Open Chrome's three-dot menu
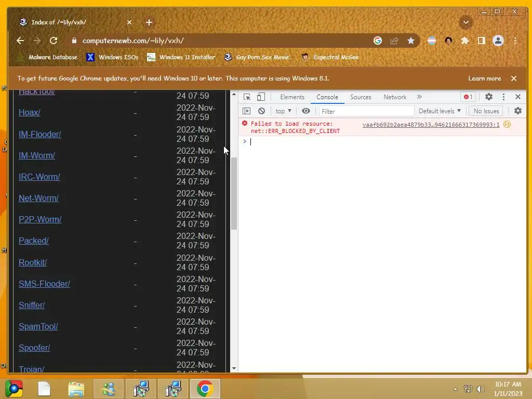Viewport: 532px width, 399px height. 515,41
